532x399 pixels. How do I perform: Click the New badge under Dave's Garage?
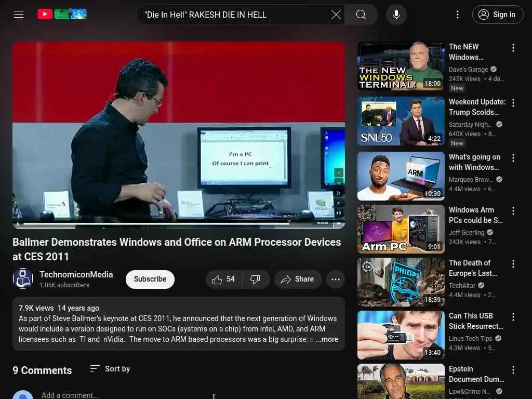click(457, 88)
